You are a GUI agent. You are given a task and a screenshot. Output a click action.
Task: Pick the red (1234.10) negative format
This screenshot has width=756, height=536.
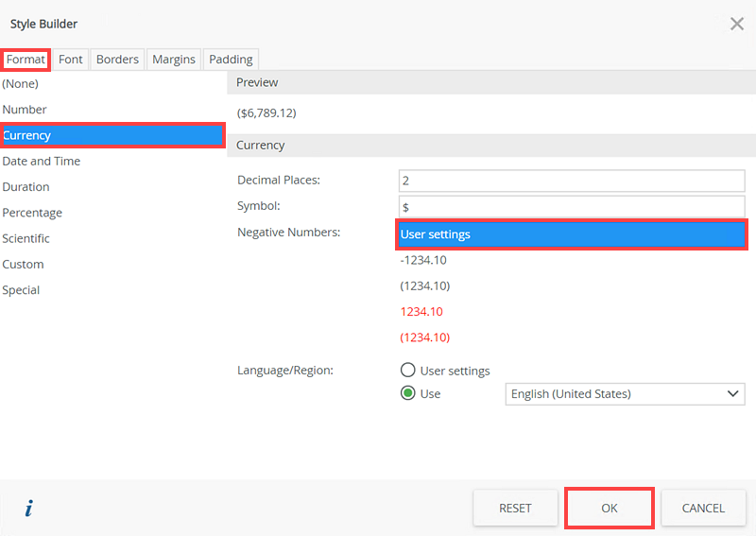coord(425,337)
